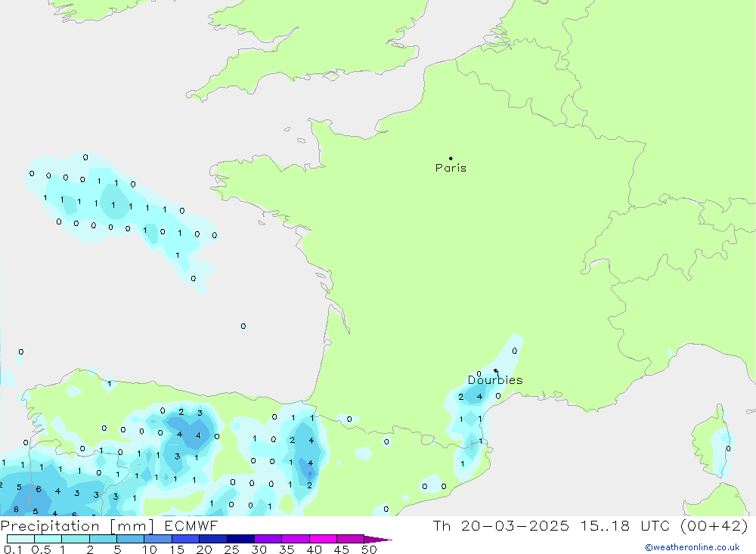The image size is (756, 554).
Task: Click the '15..18 UTC' time range text
Action: tap(625, 525)
